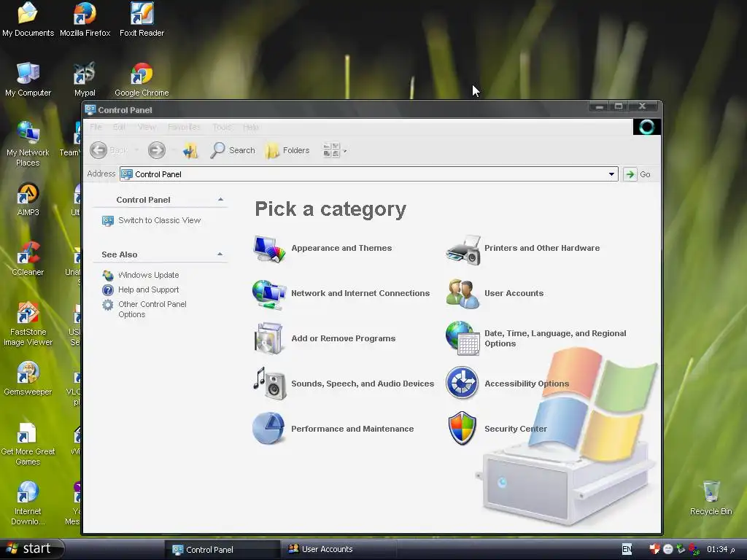Select My Computer desktop icon

click(28, 79)
